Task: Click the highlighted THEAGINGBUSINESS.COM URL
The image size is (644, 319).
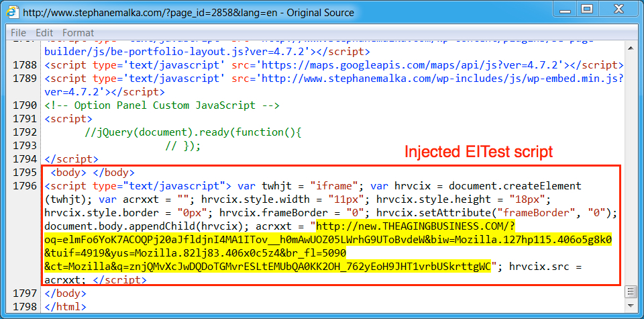Action: click(x=329, y=246)
